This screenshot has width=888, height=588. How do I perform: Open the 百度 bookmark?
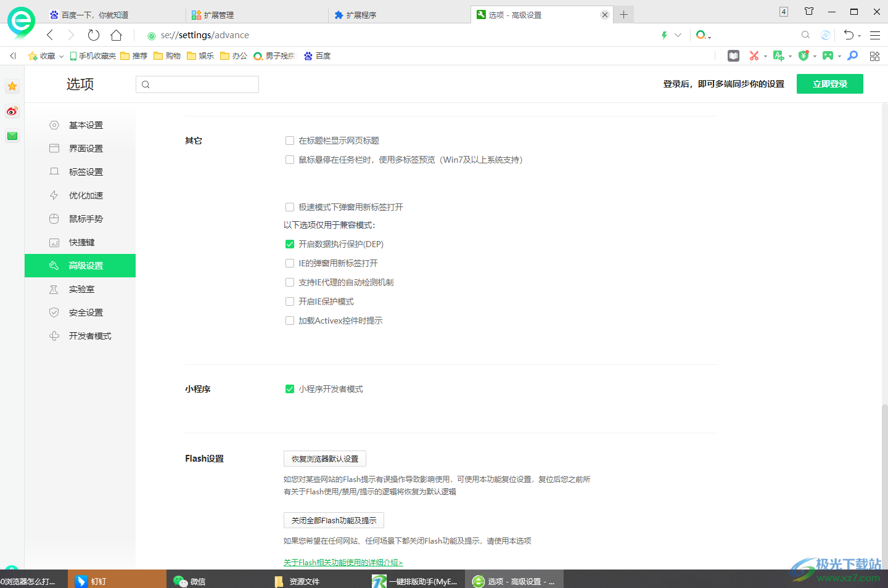[x=317, y=55]
